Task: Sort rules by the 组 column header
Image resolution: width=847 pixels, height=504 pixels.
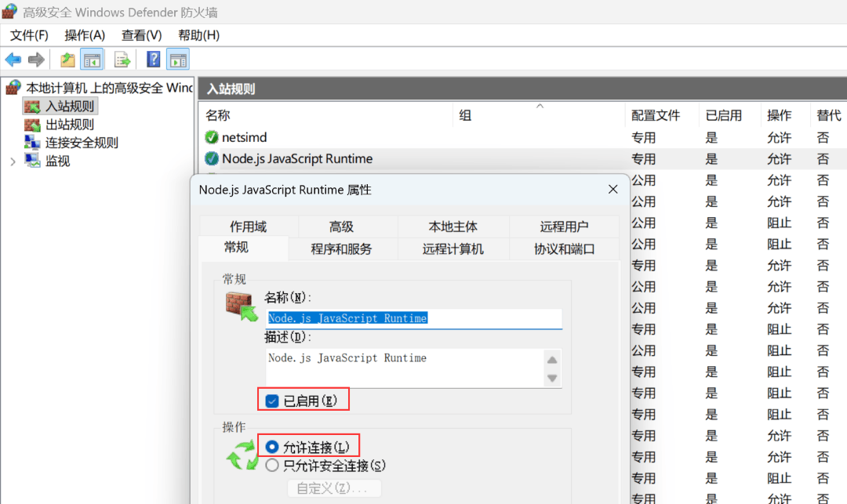Action: [x=539, y=115]
